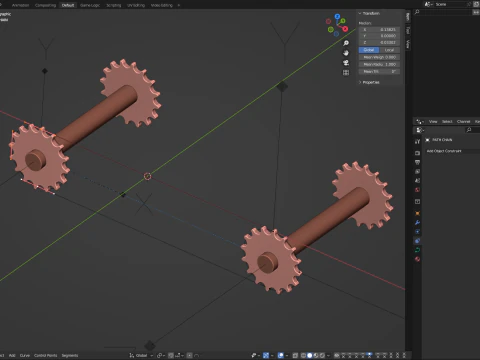This screenshot has width=480, height=360.
Task: Open object types visibility dropdown in header
Action: click(255, 355)
